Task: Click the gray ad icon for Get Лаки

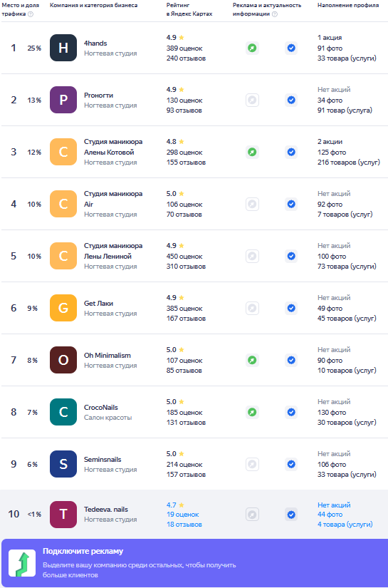Action: coord(253,308)
